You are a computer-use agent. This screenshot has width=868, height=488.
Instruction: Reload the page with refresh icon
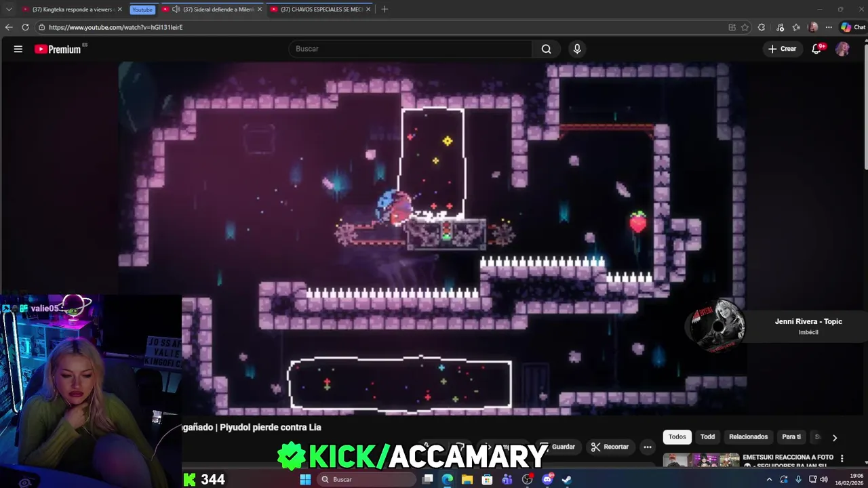coord(25,27)
